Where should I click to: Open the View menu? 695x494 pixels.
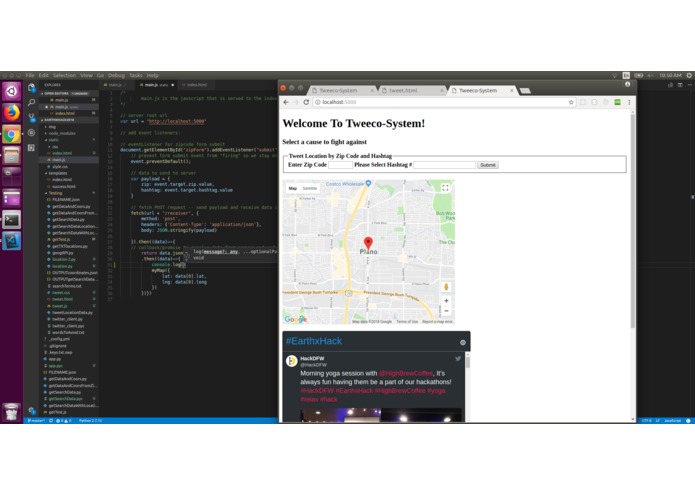tap(86, 75)
